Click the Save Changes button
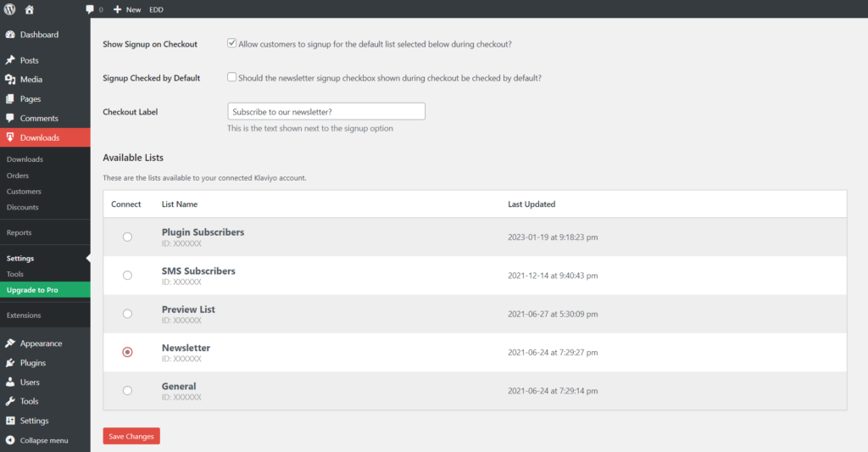Screen dimensions: 868x452 click(131, 436)
